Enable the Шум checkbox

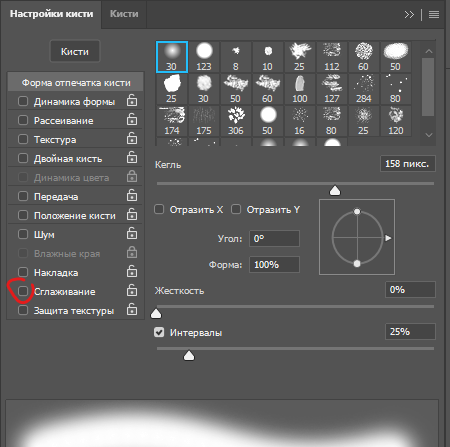click(23, 234)
